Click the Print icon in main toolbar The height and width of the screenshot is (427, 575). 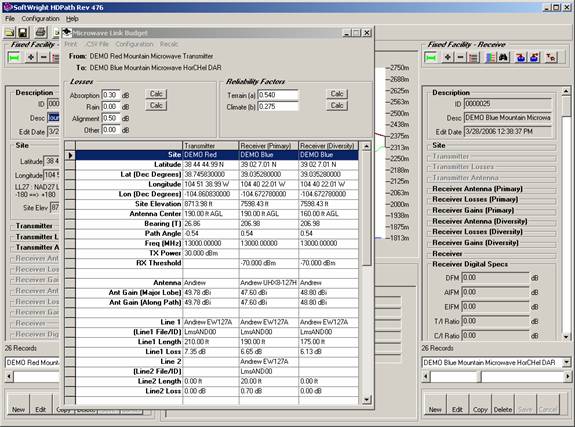[41, 32]
